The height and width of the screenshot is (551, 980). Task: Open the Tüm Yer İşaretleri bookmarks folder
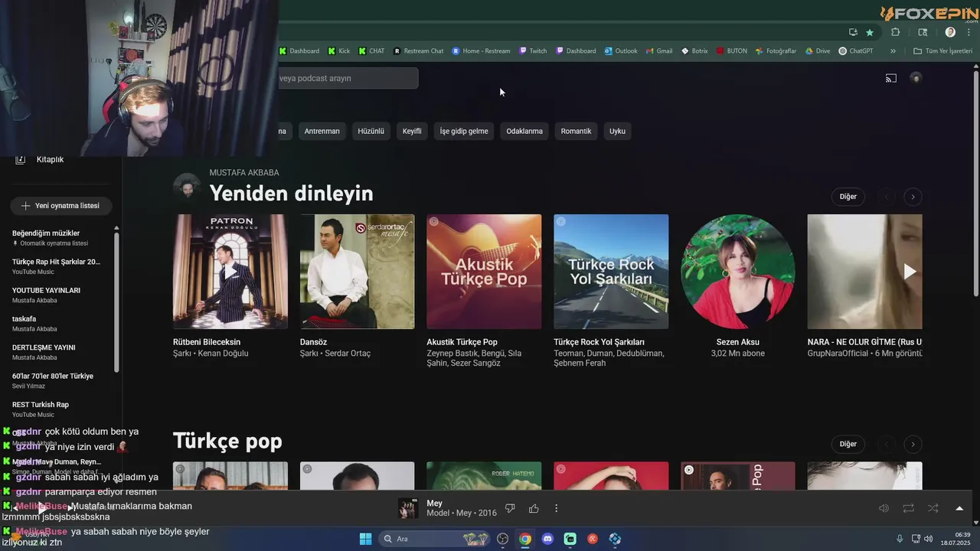[942, 51]
